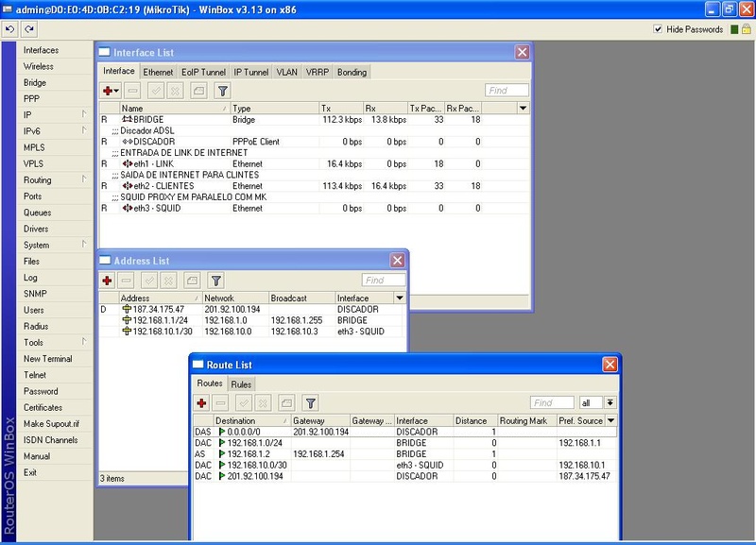Screen dimensions: 756x545
Task: Expand the System submenu
Action: point(84,244)
